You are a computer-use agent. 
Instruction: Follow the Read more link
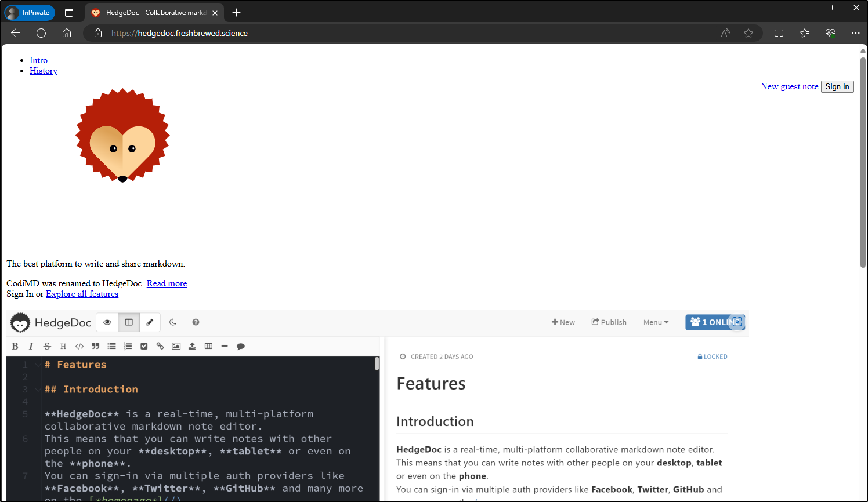[x=167, y=283]
